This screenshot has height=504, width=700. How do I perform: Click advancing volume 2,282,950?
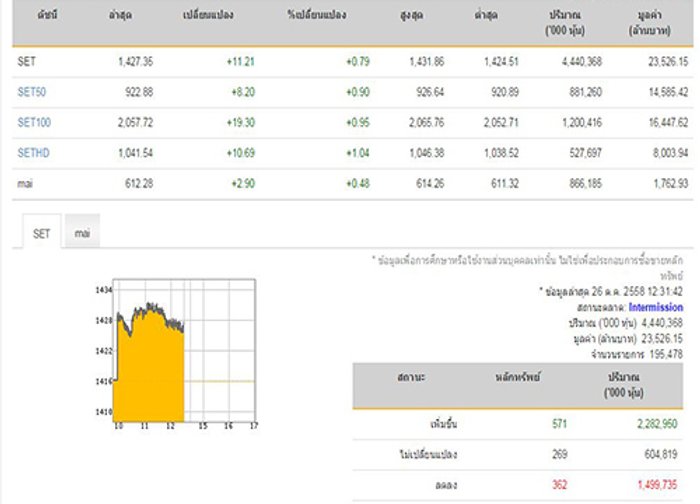[x=657, y=423]
